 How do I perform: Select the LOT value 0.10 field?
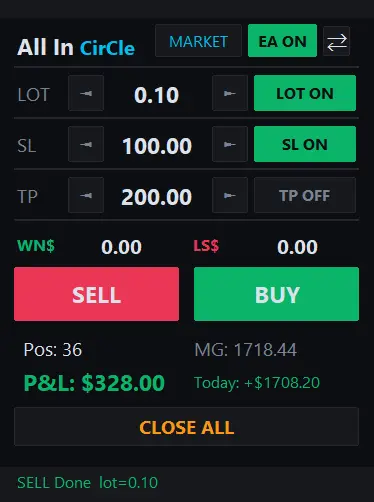coord(157,95)
